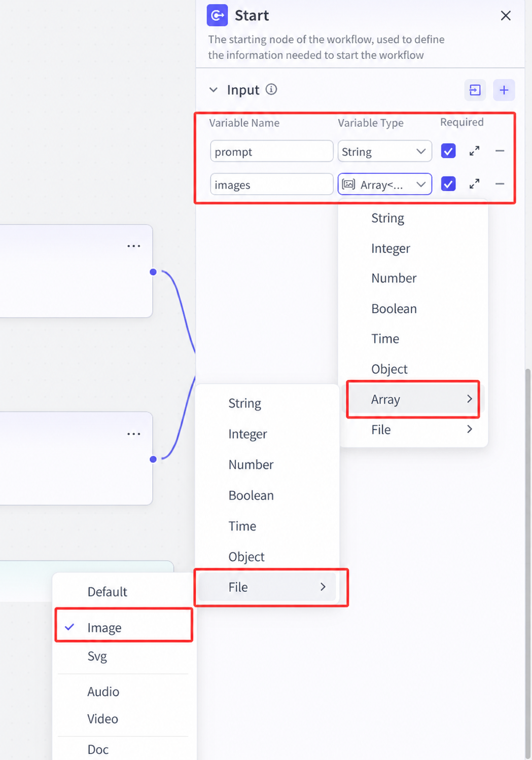Pick Video file type
532x760 pixels.
[102, 719]
